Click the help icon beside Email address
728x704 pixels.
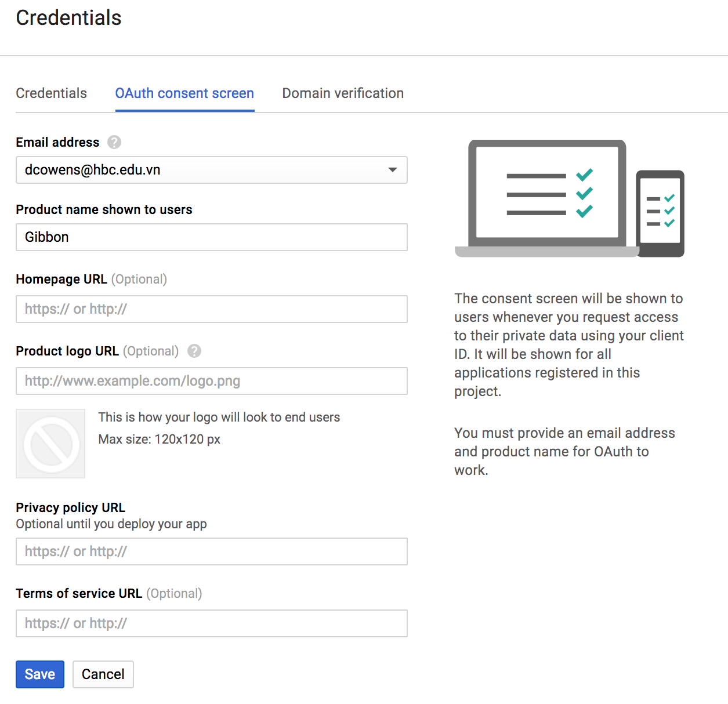click(114, 142)
